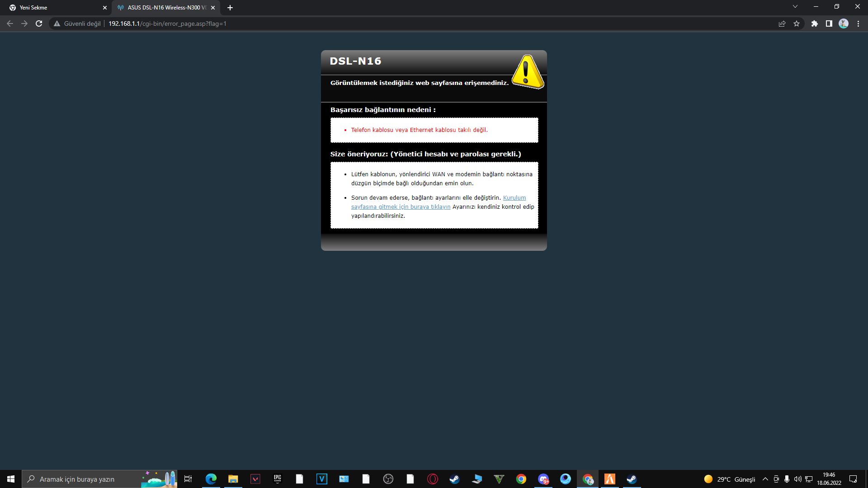Image resolution: width=868 pixels, height=488 pixels.
Task: Toggle the browser side panel
Action: [829, 23]
